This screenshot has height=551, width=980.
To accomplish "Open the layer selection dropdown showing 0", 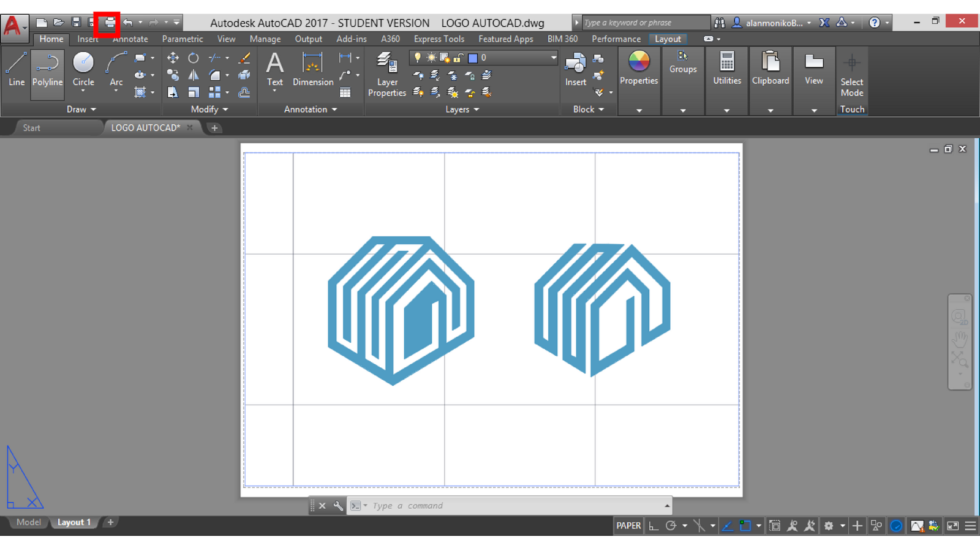I will tap(553, 58).
